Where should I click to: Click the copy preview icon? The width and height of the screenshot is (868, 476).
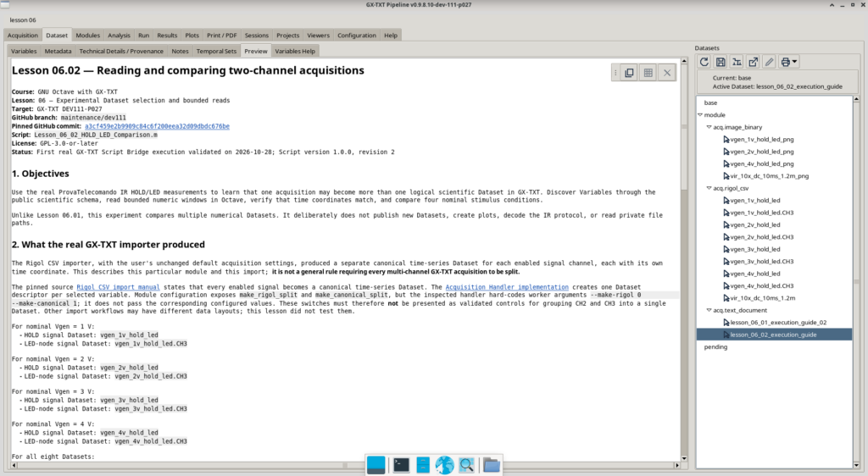point(630,73)
